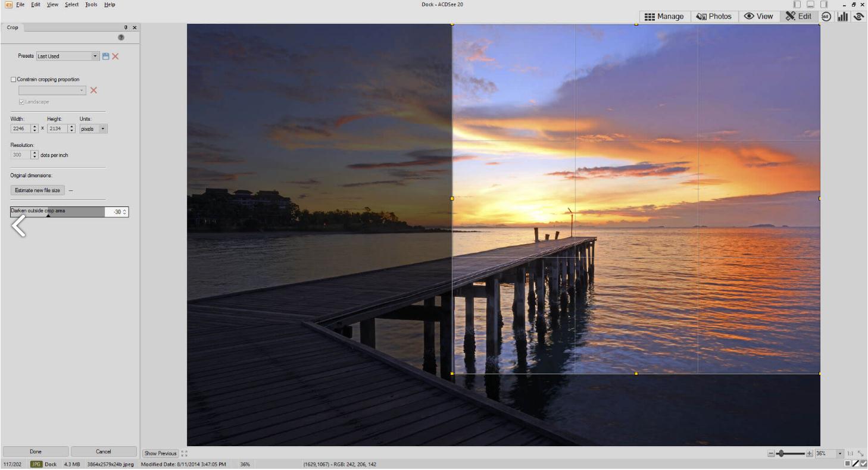Uncheck the Landscape option

point(21,102)
